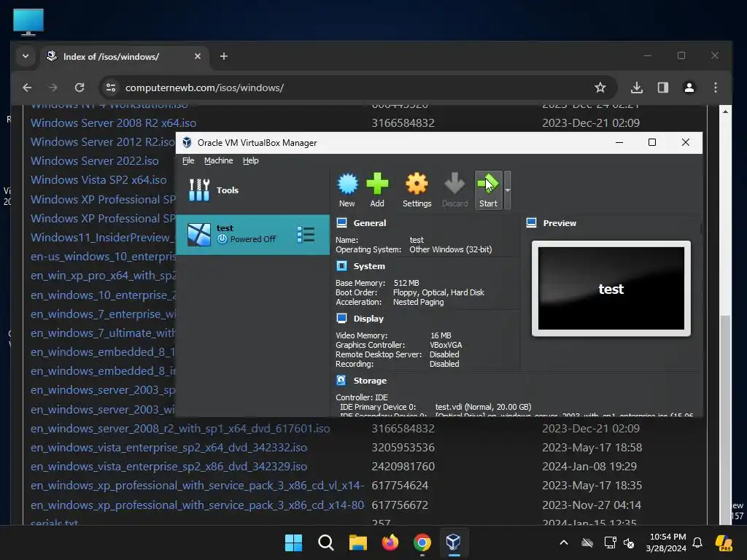Click the Chrome address bar URL
This screenshot has width=747, height=560.
pos(204,87)
